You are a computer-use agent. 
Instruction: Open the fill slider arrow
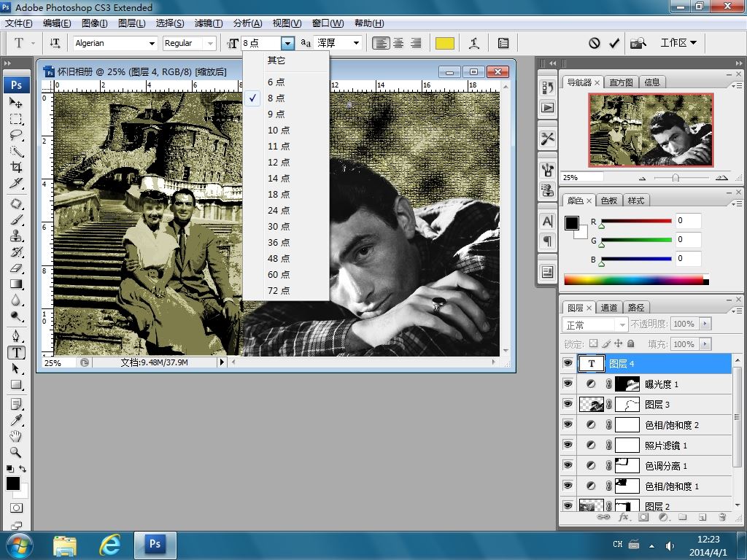pyautogui.click(x=705, y=344)
